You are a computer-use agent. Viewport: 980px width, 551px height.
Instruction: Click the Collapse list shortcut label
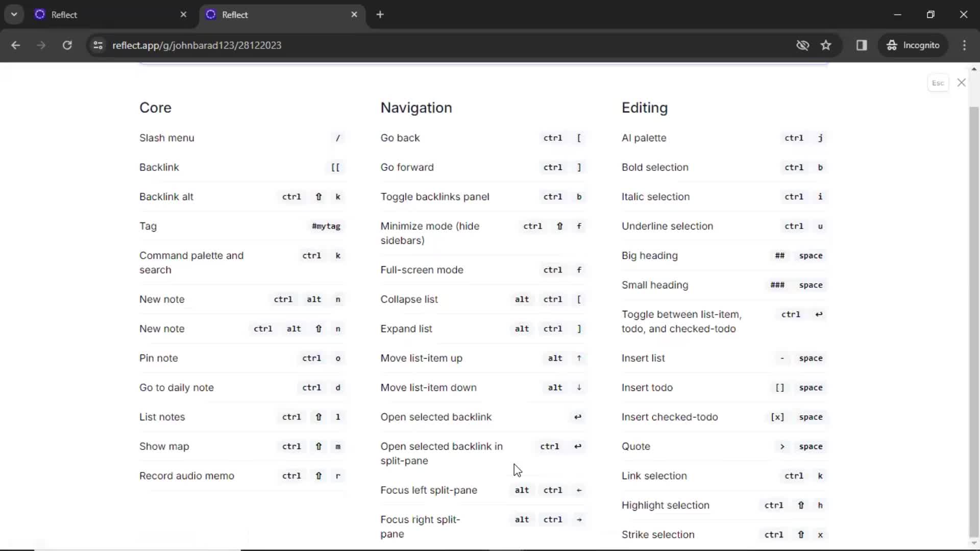(409, 298)
